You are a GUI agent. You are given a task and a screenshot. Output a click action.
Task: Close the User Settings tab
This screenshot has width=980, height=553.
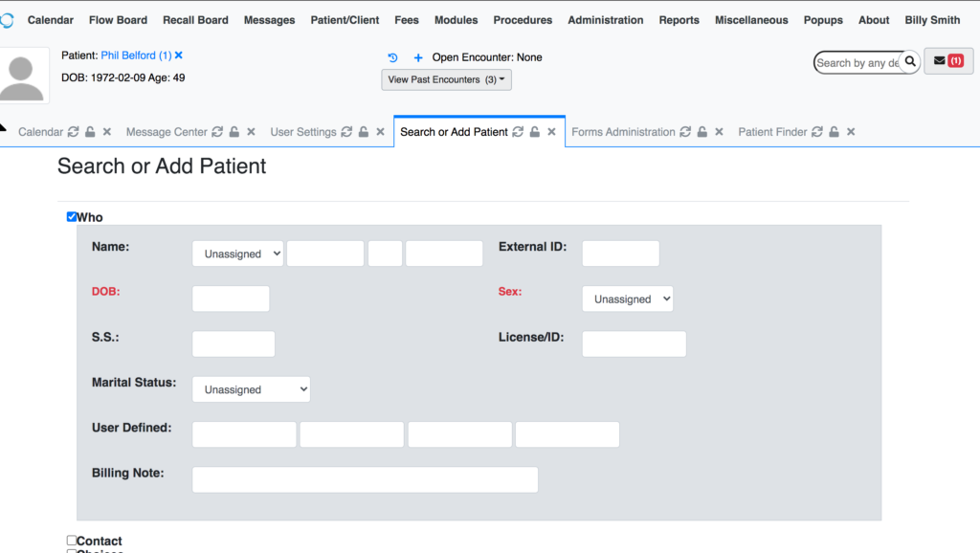click(x=380, y=132)
